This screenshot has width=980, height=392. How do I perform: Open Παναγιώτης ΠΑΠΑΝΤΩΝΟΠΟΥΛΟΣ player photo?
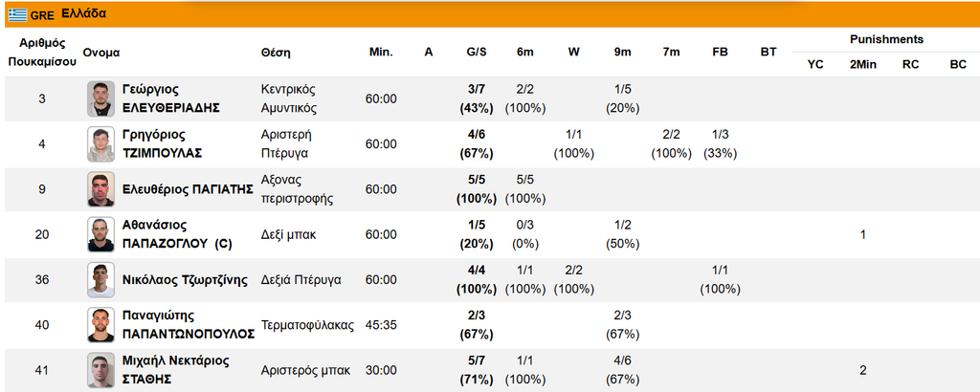click(100, 324)
